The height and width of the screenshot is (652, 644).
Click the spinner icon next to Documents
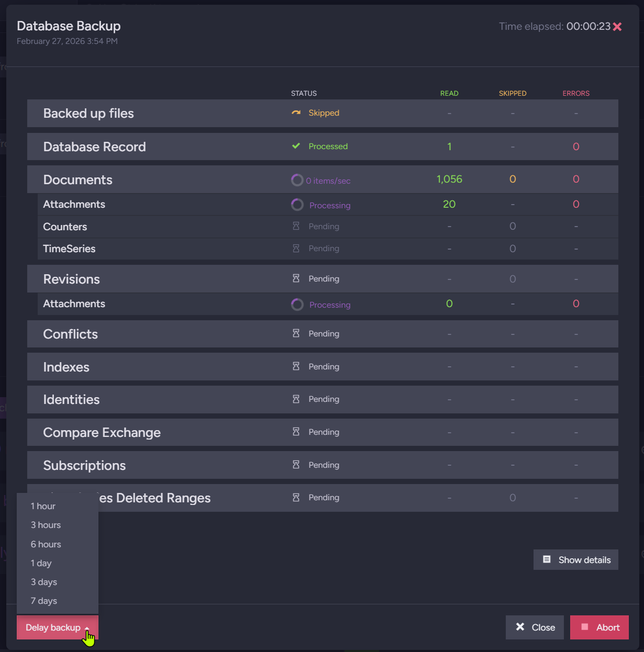tap(297, 180)
